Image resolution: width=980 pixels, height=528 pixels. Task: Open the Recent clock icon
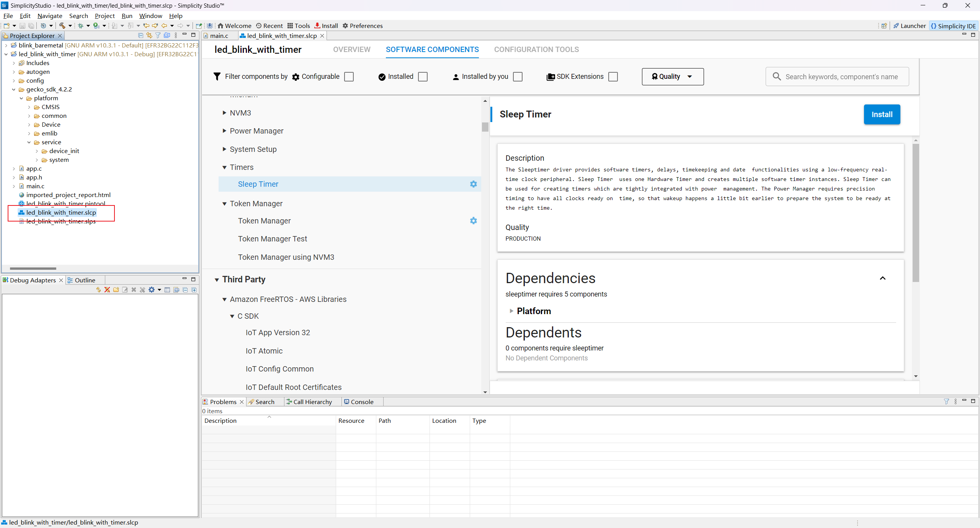(x=259, y=26)
